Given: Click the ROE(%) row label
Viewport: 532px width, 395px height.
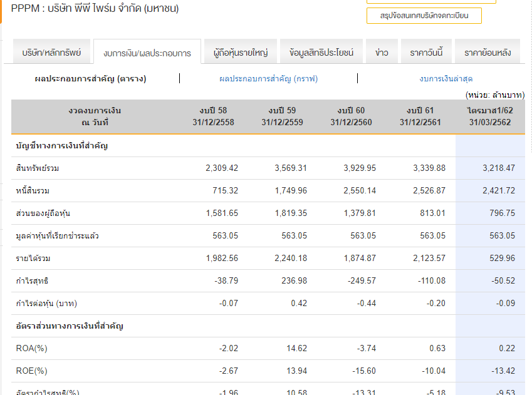Looking at the screenshot, I should [x=31, y=371].
